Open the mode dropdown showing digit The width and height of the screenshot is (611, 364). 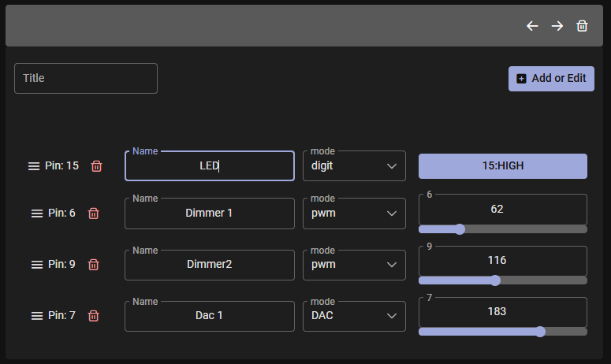pos(354,166)
